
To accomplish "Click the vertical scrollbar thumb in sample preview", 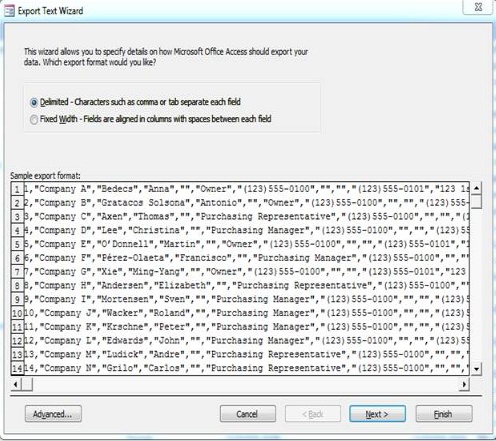I will click(x=477, y=202).
